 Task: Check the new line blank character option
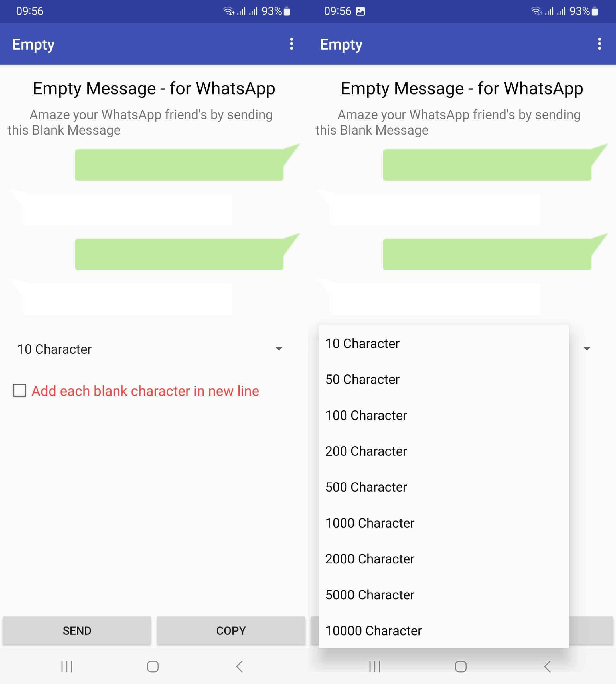20,390
